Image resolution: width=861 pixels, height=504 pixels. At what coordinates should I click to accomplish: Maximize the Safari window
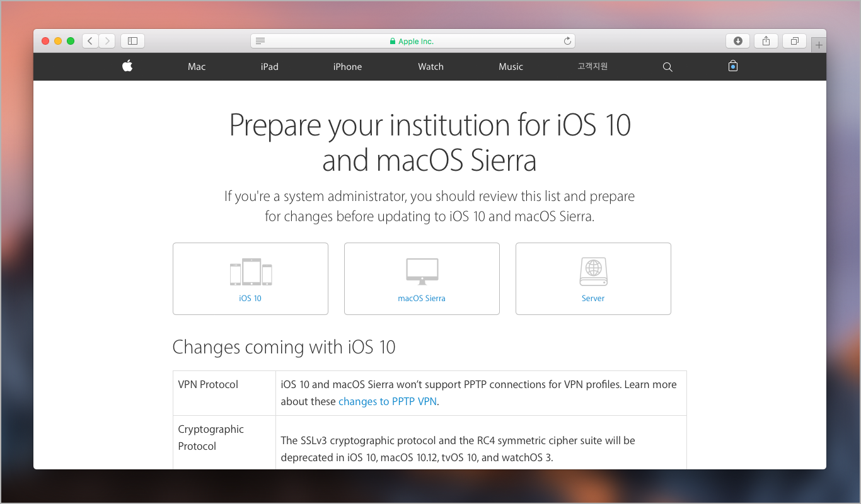pyautogui.click(x=71, y=41)
